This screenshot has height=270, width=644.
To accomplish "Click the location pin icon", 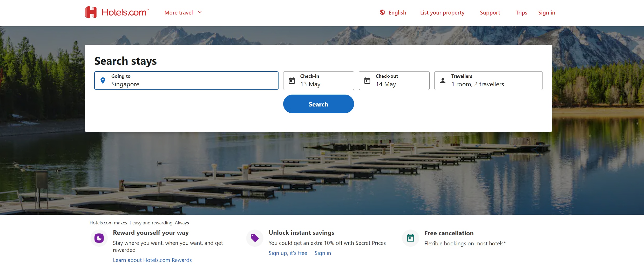I will (103, 81).
